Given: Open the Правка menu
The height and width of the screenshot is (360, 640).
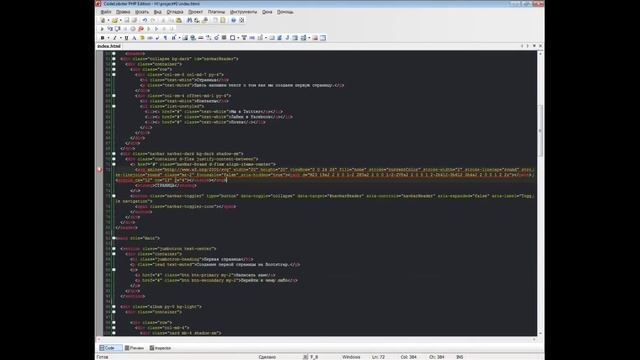Looking at the screenshot, I should [x=123, y=12].
